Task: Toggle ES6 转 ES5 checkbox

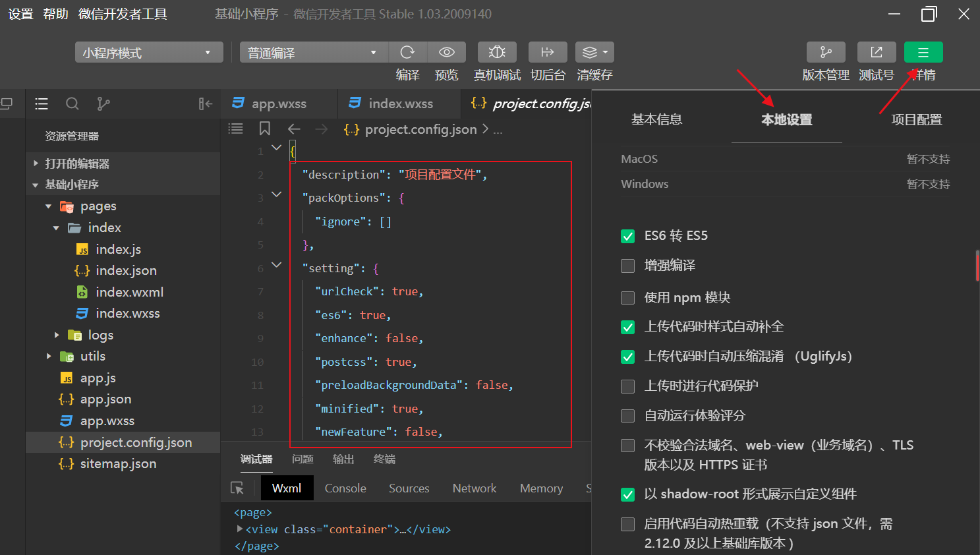Action: click(627, 236)
